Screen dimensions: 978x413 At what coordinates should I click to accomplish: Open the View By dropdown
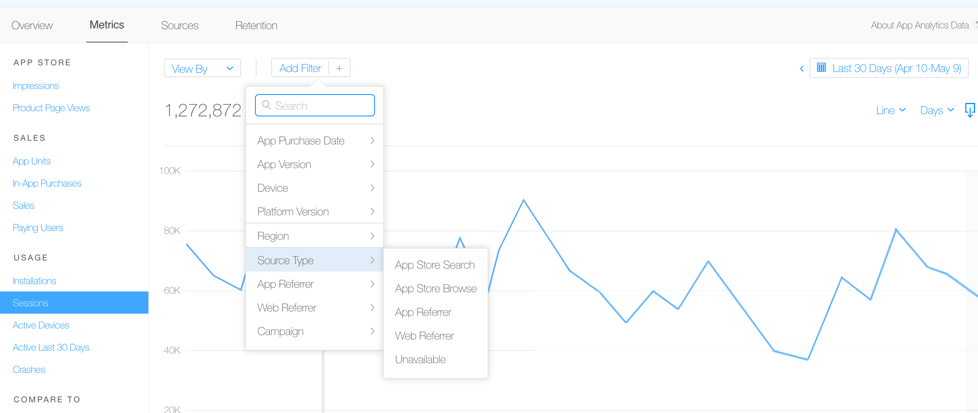click(202, 68)
